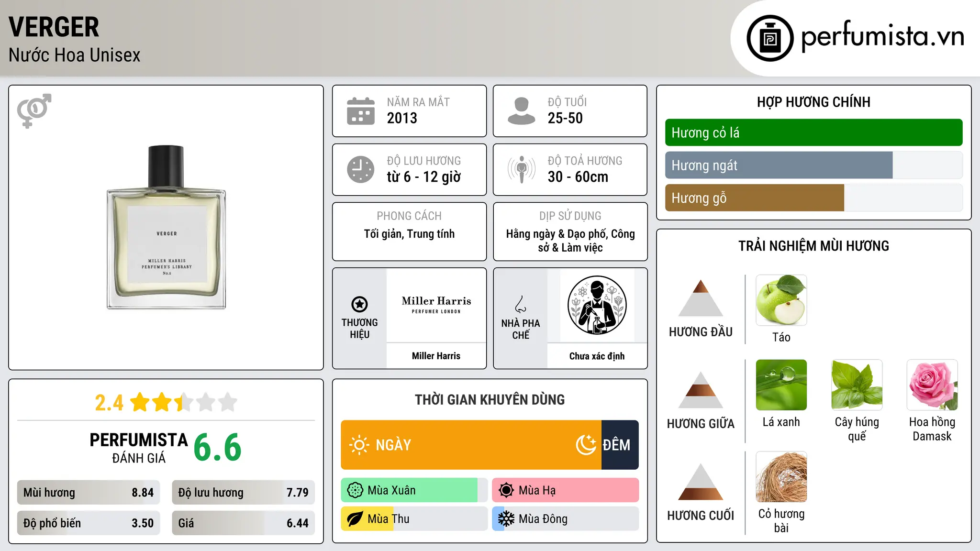Click the sillage icon beside Độ toả hương
This screenshot has height=551, width=980.
click(x=522, y=169)
